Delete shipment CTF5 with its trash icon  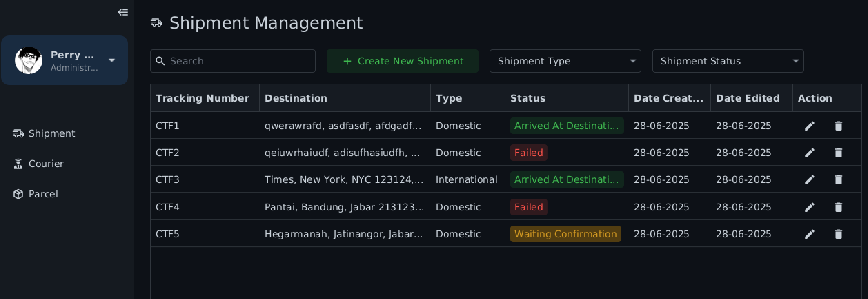pos(839,234)
